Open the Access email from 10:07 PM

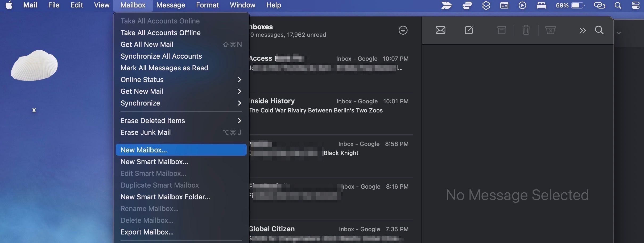click(x=331, y=71)
